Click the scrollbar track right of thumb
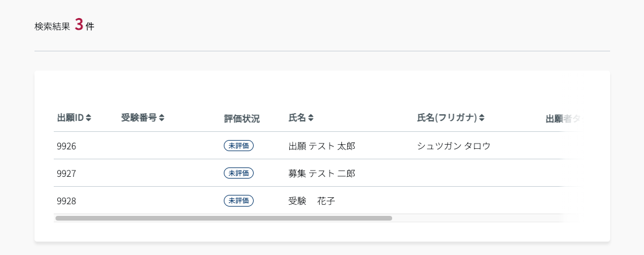 484,218
